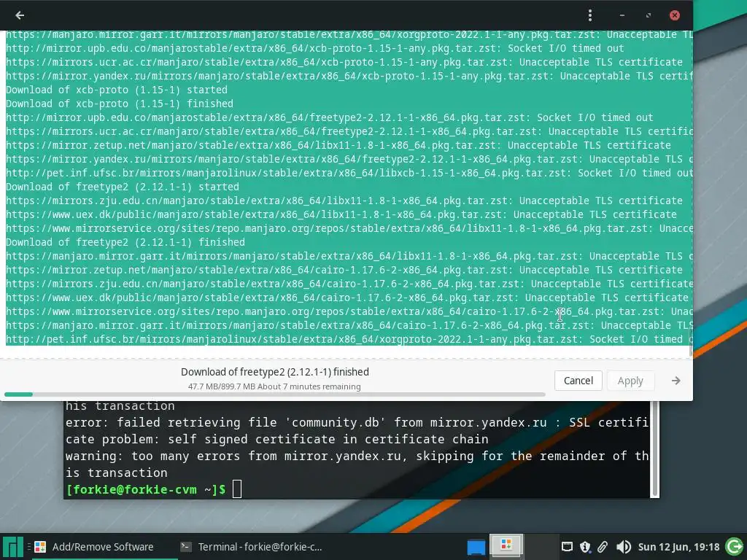
Task: Click the pet.inf.ufsc.br libxcb timeout line
Action: pos(349,174)
